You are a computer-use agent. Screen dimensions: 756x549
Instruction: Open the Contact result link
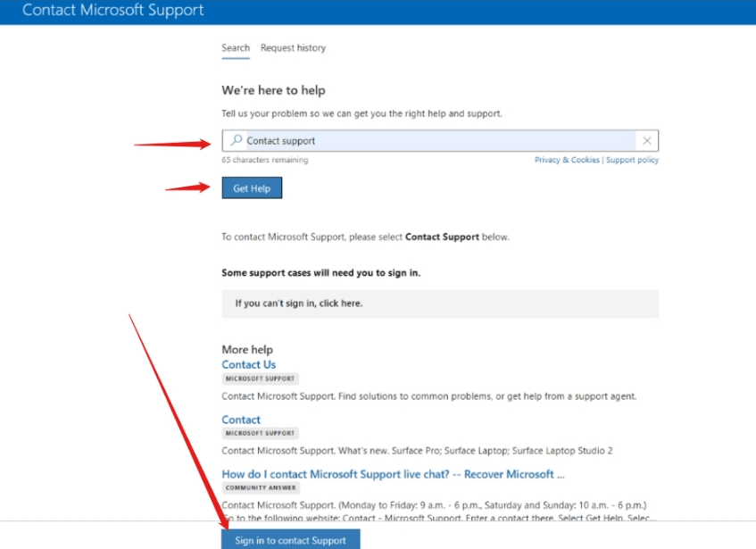[x=241, y=420]
